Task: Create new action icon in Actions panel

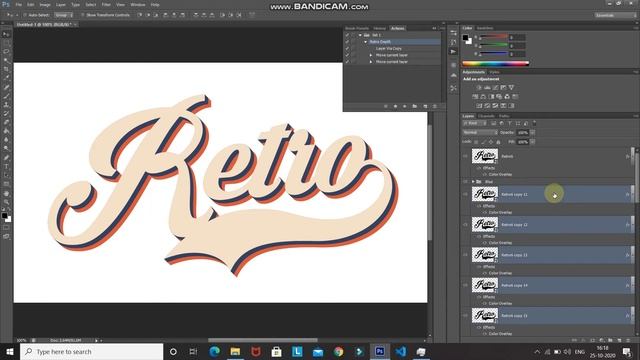Action: point(425,106)
